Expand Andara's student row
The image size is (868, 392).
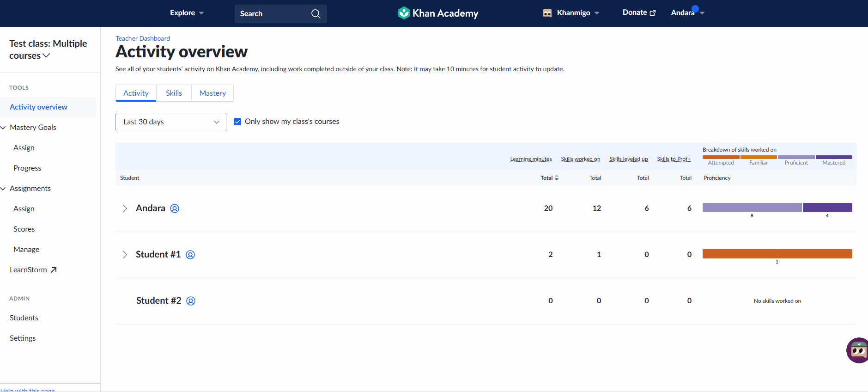tap(125, 208)
